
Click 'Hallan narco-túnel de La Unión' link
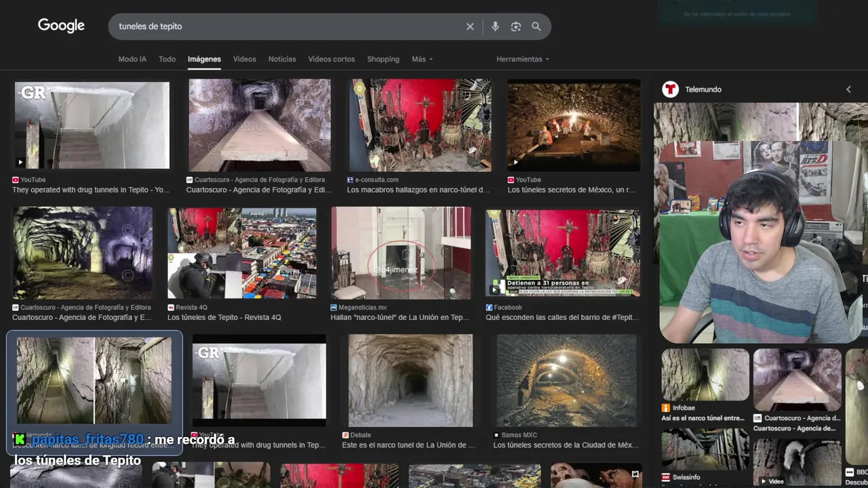400,317
